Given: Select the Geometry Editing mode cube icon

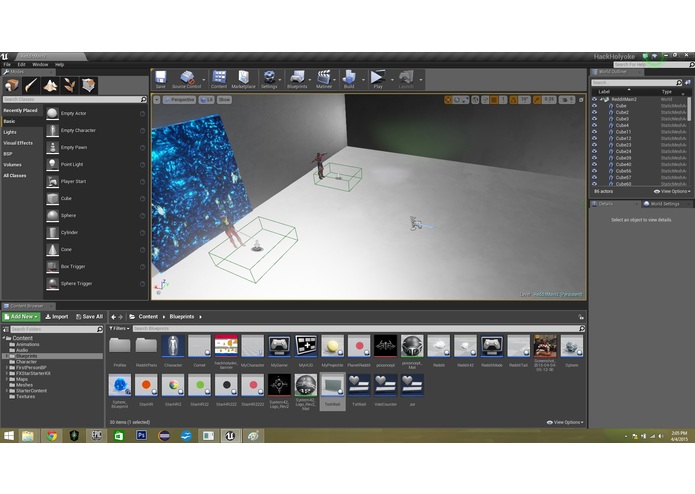Looking at the screenshot, I should pyautogui.click(x=89, y=85).
